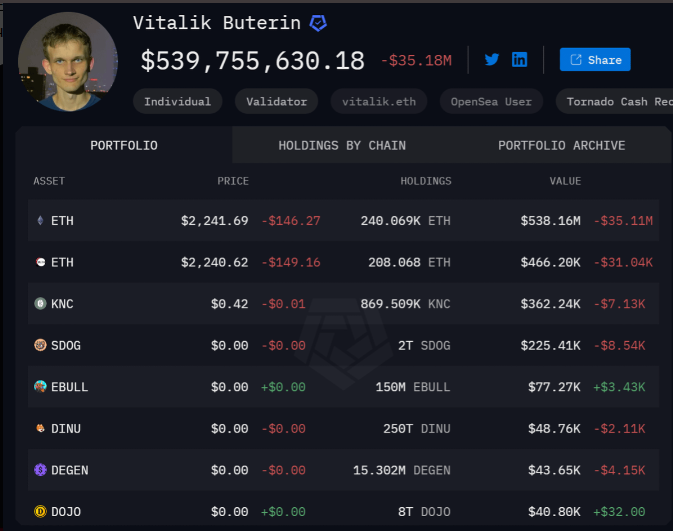Click the $43.65K value cell
673x531 pixels.
554,470
